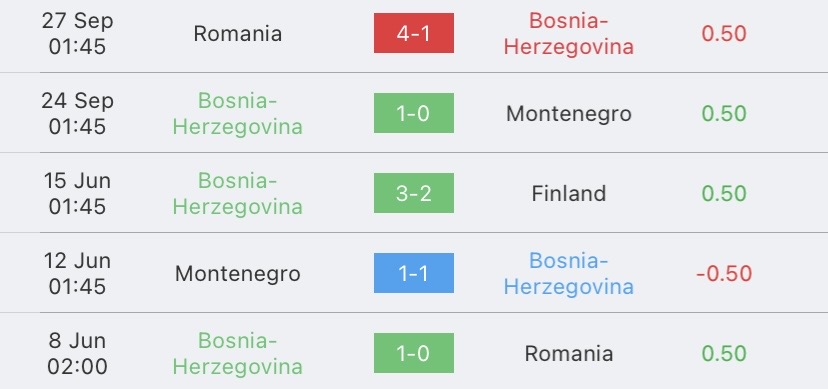
Task: Click the -0.50 handicap value
Action: point(724,273)
